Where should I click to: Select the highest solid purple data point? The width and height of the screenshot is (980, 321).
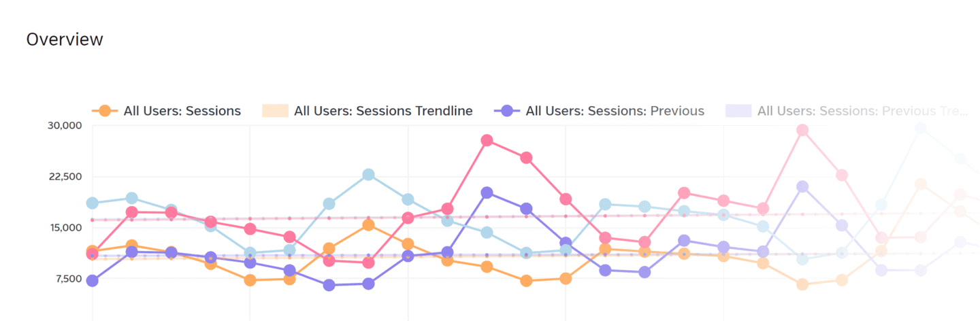click(x=487, y=193)
